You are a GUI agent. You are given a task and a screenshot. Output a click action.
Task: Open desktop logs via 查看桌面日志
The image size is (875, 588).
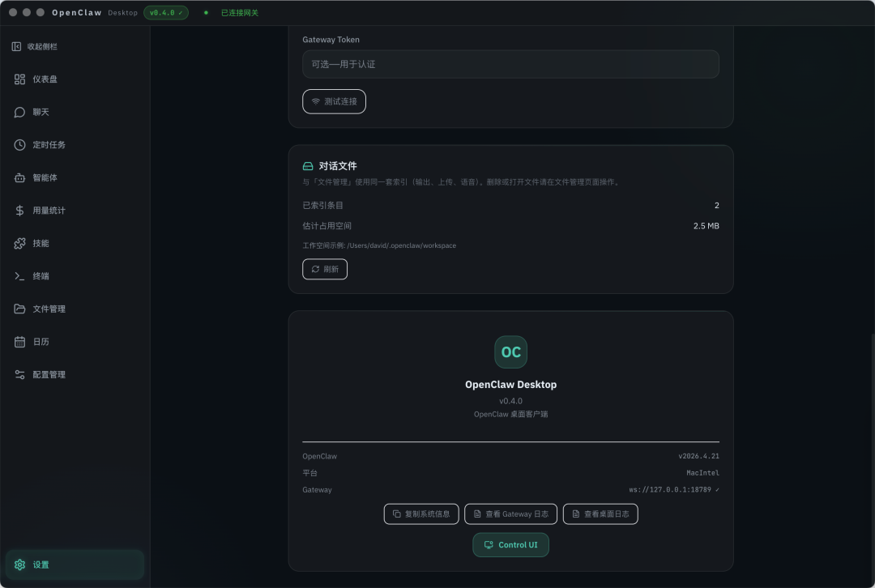[x=600, y=513]
